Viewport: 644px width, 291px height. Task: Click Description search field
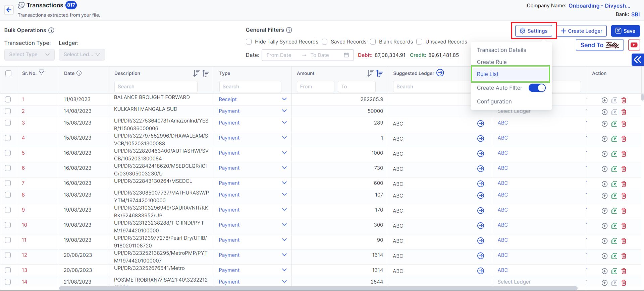point(156,86)
